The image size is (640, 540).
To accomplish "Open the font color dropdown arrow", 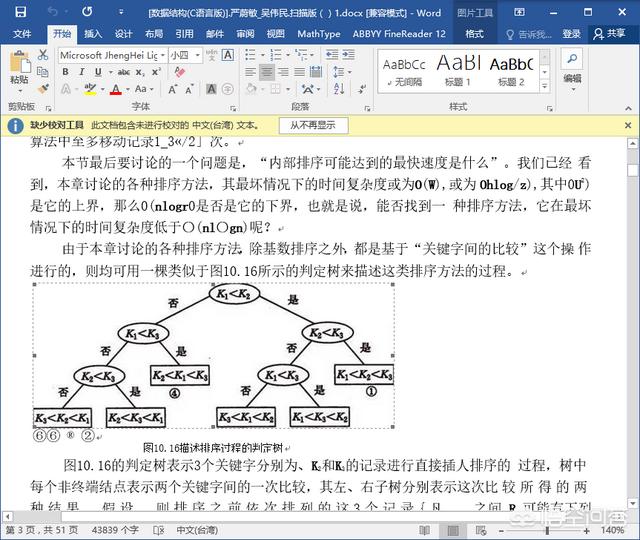I will pos(128,89).
